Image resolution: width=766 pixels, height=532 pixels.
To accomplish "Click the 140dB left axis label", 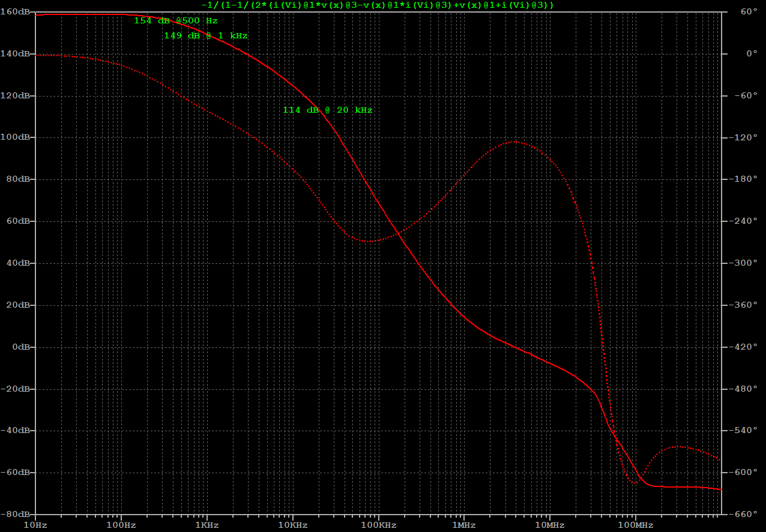I will 16,54.
